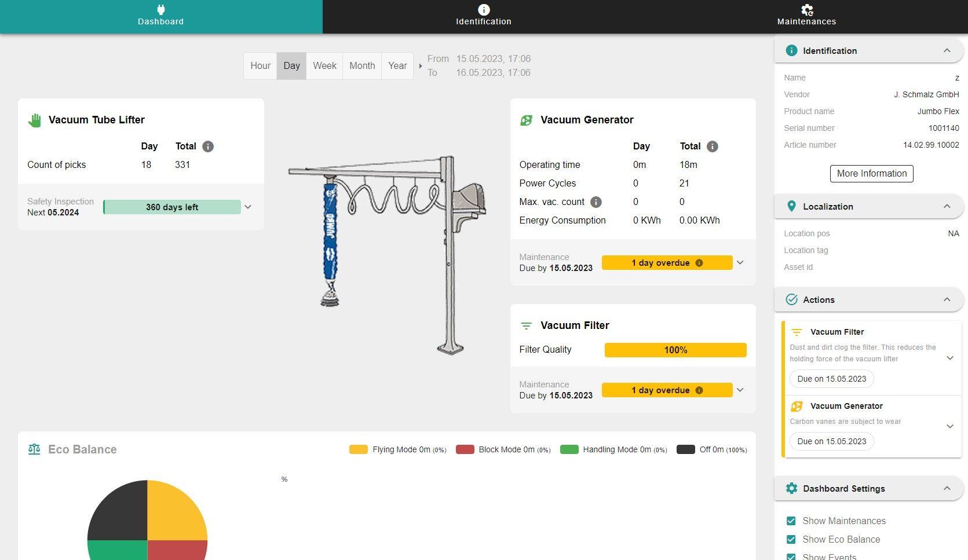Click the From date 15.05.2023, 17:06

click(494, 58)
